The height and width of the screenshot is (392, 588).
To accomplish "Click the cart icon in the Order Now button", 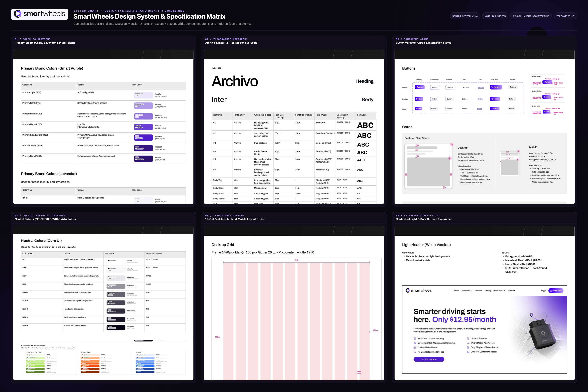I will [x=551, y=291].
